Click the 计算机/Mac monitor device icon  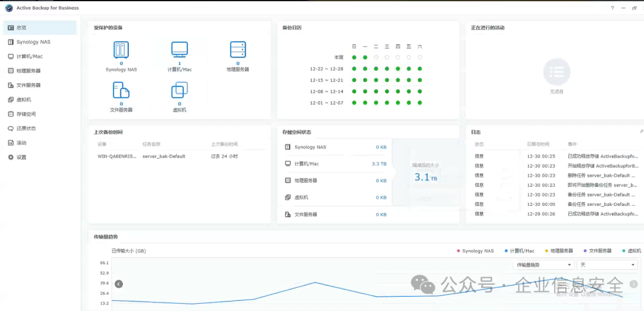tap(179, 50)
